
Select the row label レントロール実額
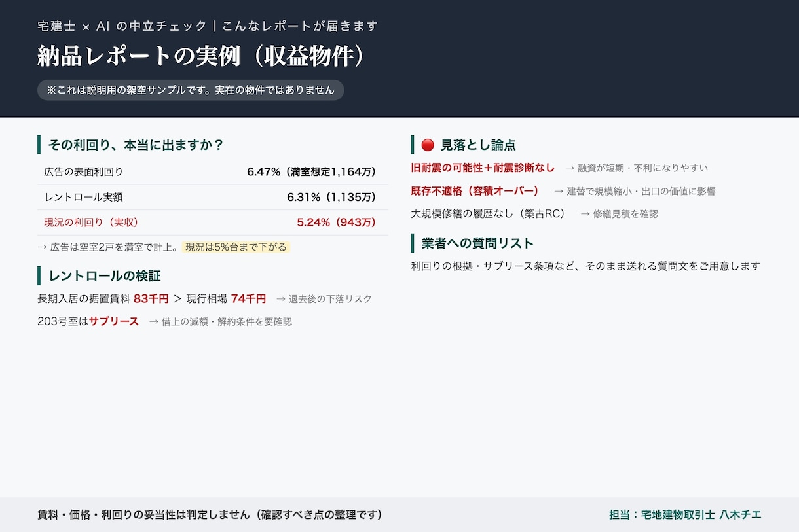(x=83, y=197)
